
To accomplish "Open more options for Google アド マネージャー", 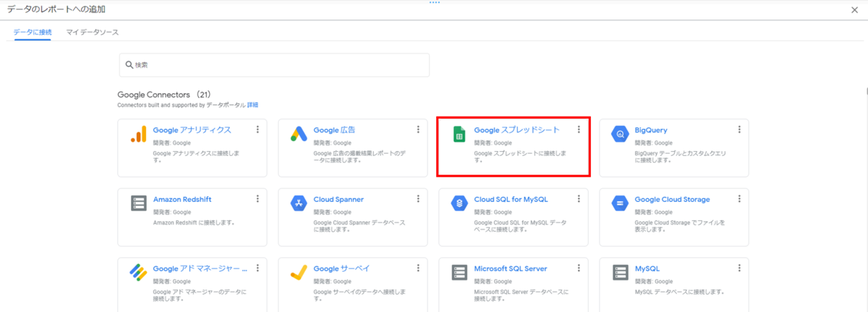I will (258, 269).
